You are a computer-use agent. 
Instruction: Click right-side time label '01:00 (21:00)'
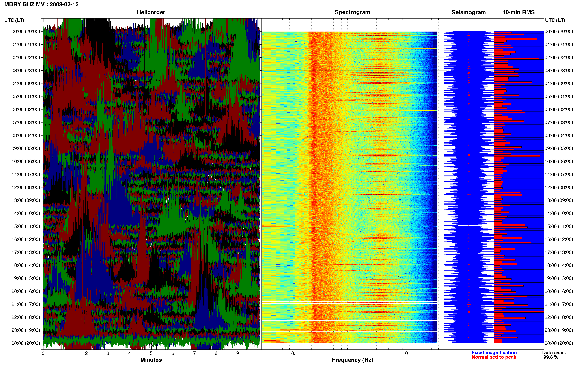click(x=559, y=45)
